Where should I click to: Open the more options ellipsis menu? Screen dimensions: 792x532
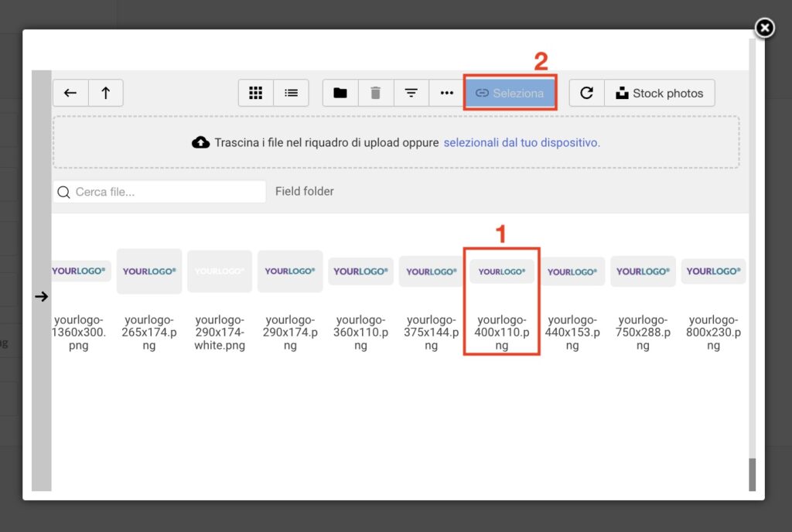click(x=446, y=93)
